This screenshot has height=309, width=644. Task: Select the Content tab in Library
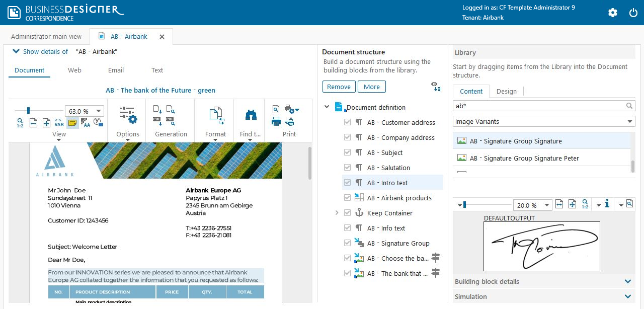click(x=471, y=91)
